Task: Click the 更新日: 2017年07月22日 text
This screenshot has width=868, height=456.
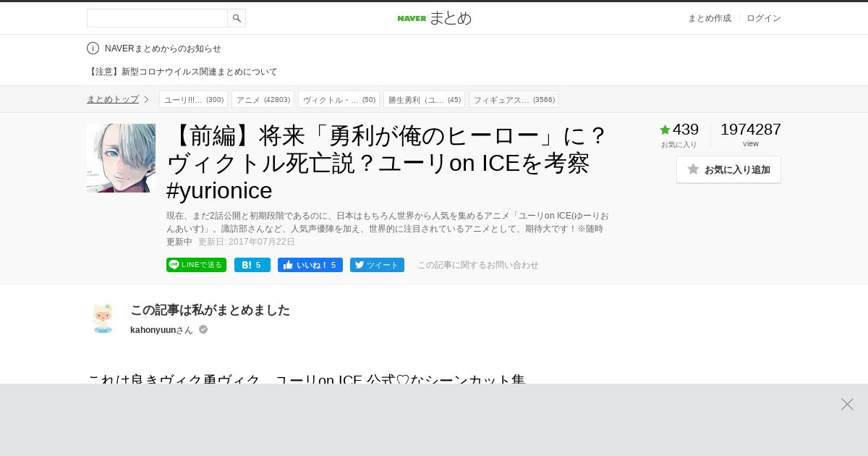Action: pos(247,242)
